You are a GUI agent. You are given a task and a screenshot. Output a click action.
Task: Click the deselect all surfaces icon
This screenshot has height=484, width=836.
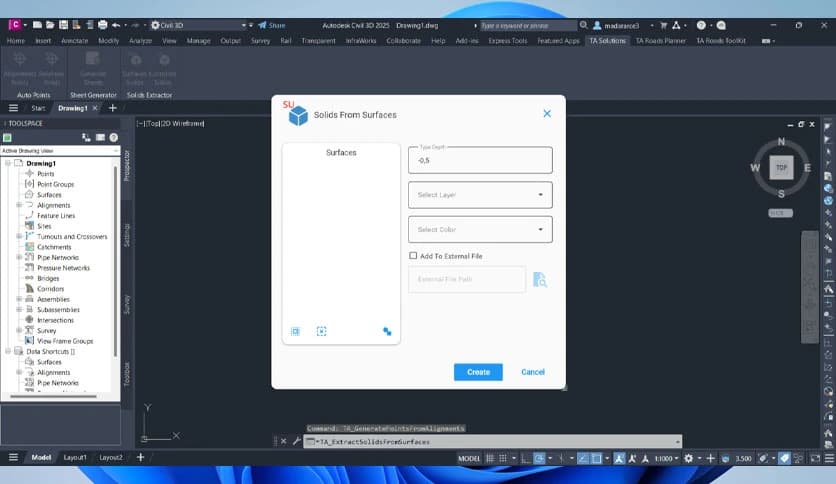tap(321, 331)
